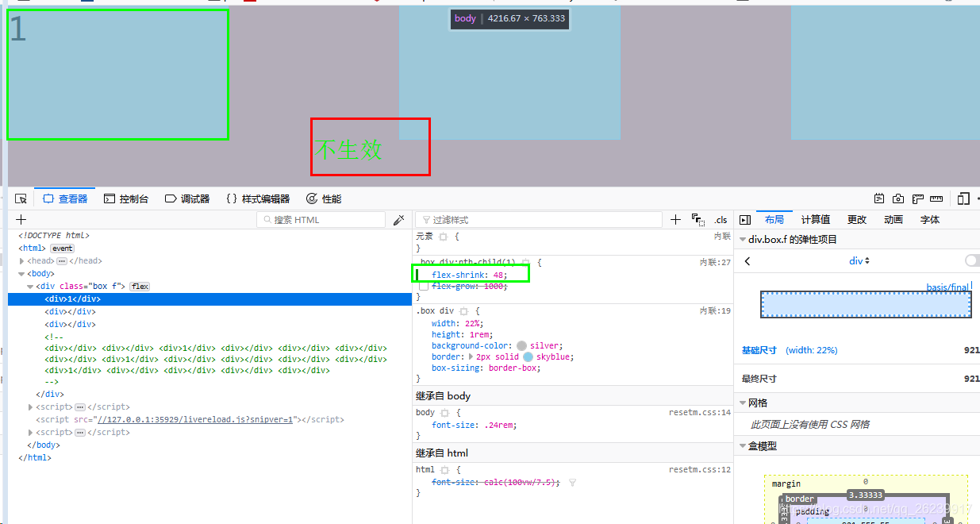Click the 基础尺寸 base size row
This screenshot has height=524, width=980.
tap(859, 350)
